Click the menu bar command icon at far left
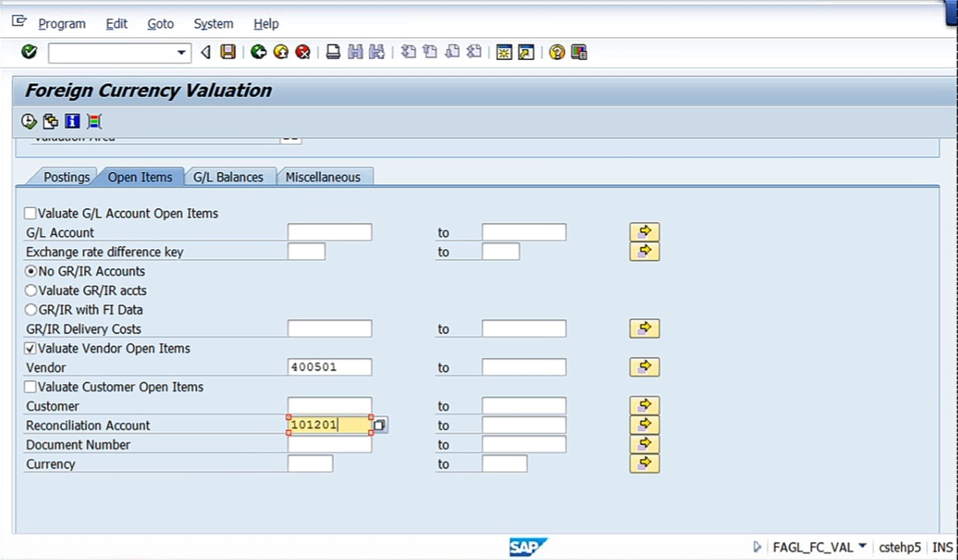958x560 pixels. 19,22
